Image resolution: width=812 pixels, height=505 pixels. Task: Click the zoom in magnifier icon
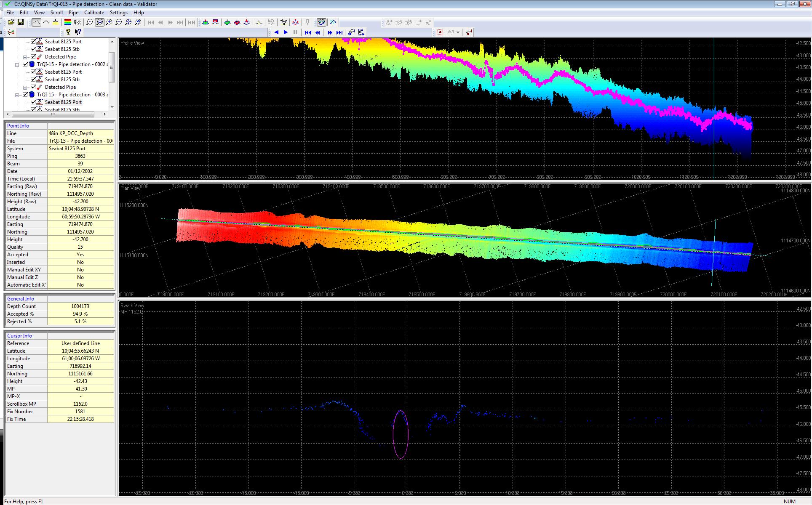(109, 22)
